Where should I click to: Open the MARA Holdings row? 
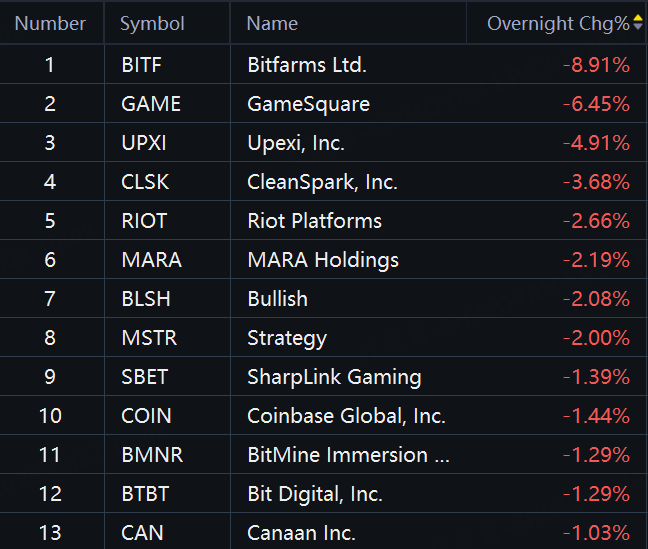[323, 260]
